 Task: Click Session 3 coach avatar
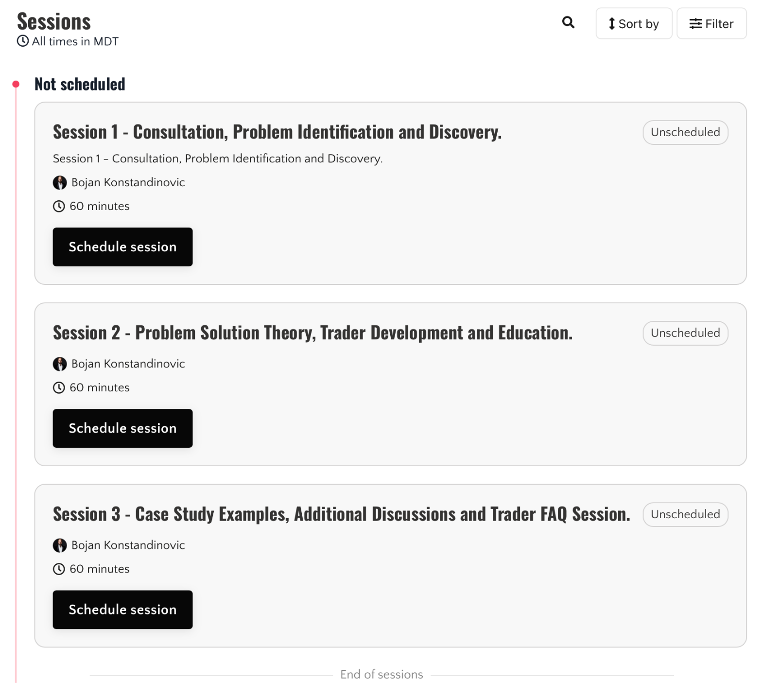point(60,545)
